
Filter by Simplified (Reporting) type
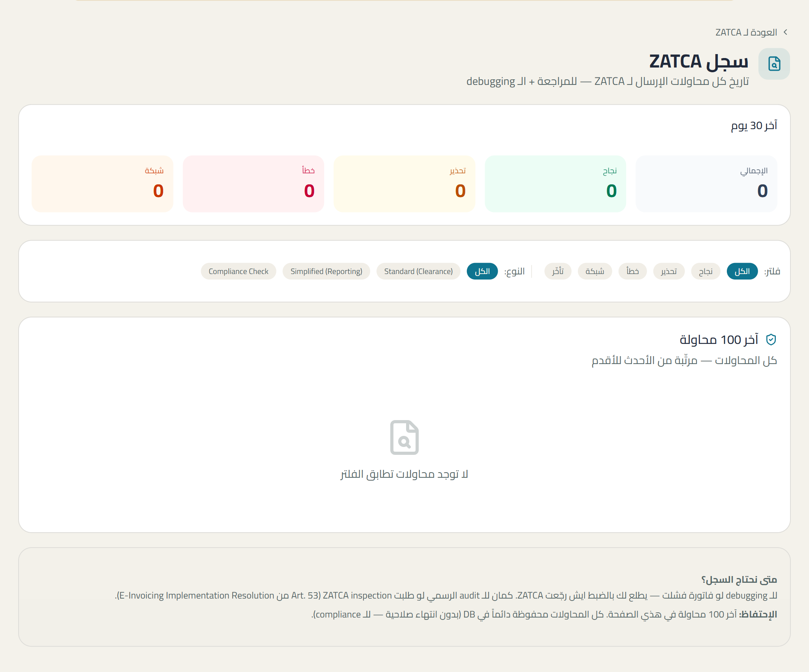[x=326, y=271]
